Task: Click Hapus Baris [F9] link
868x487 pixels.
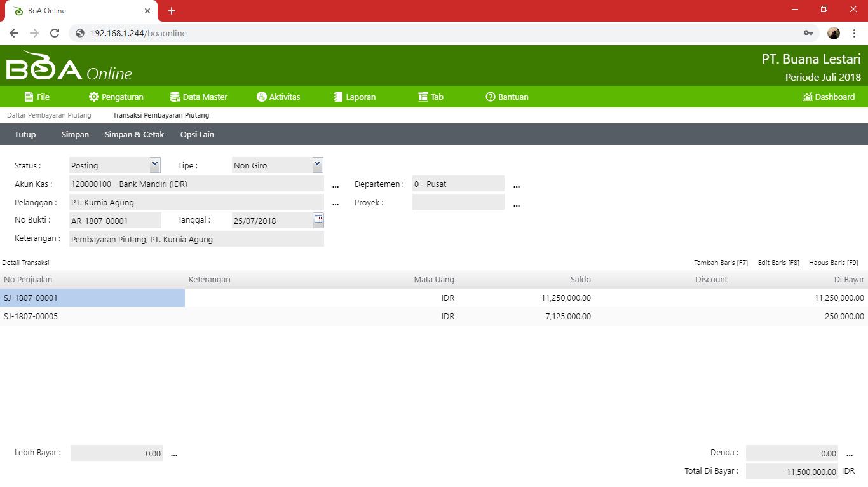Action: click(833, 263)
